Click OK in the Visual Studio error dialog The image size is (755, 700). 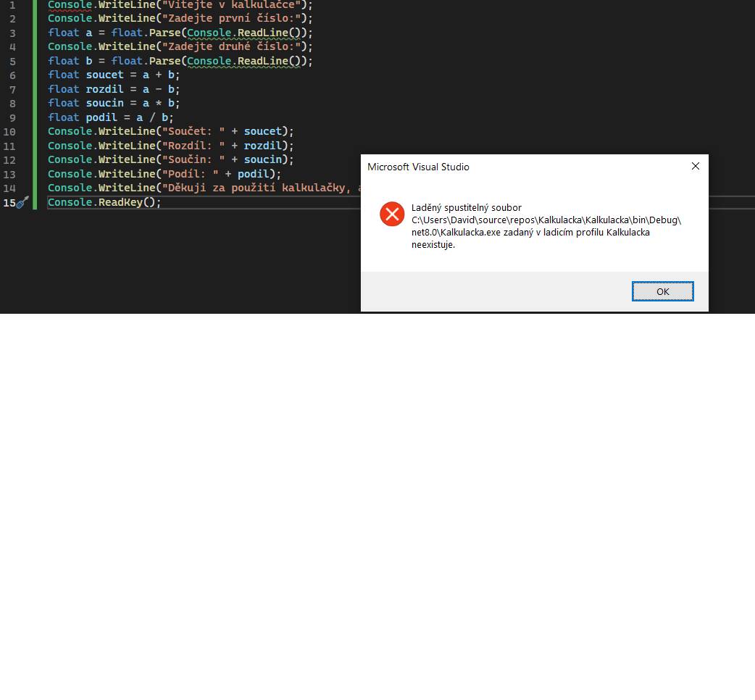[662, 291]
